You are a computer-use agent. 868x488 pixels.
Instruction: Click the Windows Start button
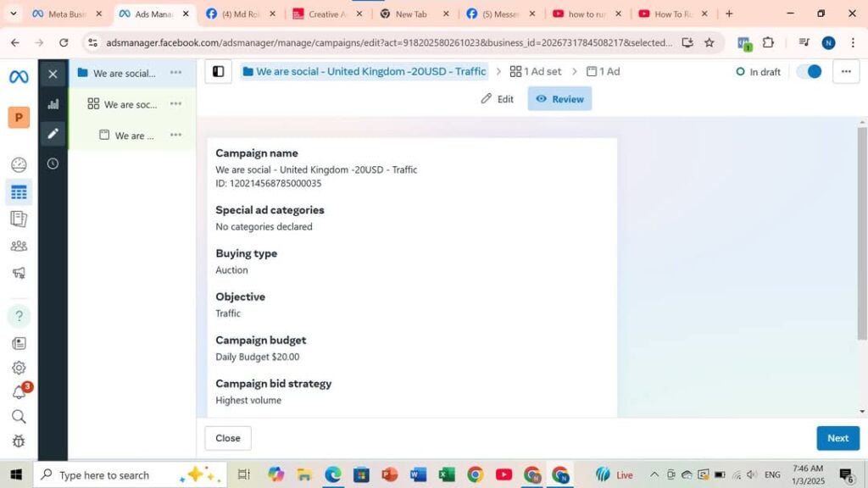pos(16,474)
